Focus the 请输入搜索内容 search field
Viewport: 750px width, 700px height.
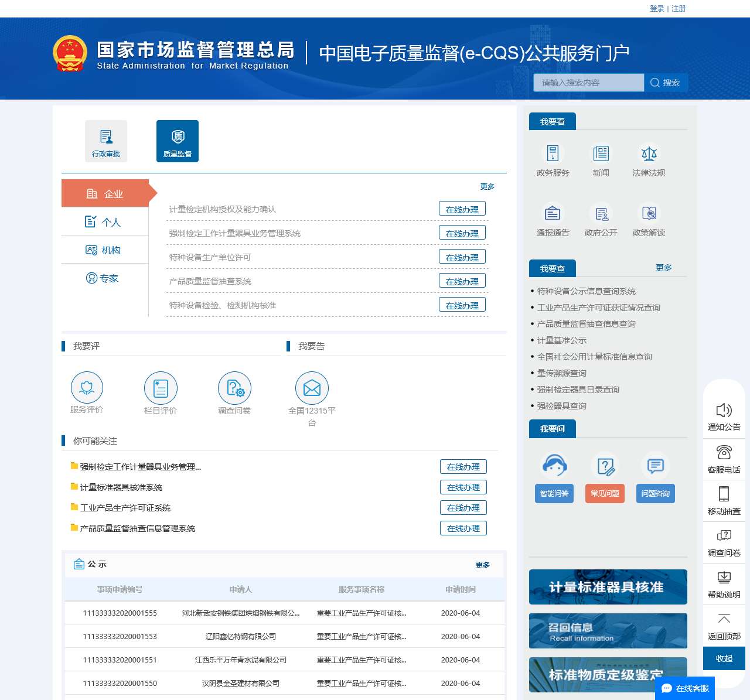(589, 83)
